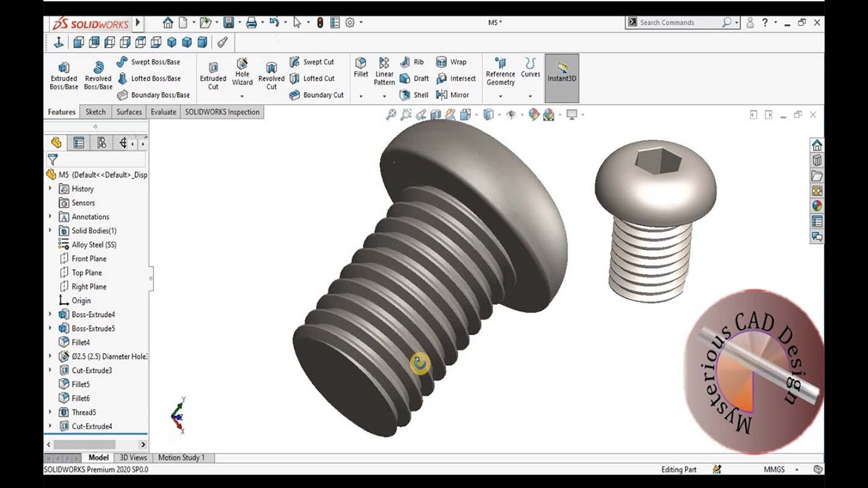Expand the SOLIDWORKS menu arrow

(x=138, y=22)
